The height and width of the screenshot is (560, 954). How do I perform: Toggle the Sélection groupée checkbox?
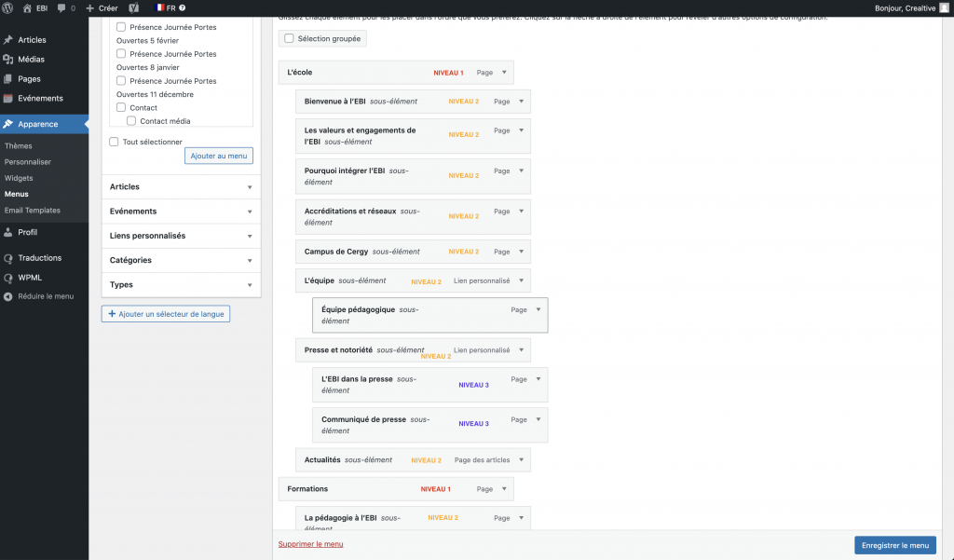click(289, 38)
